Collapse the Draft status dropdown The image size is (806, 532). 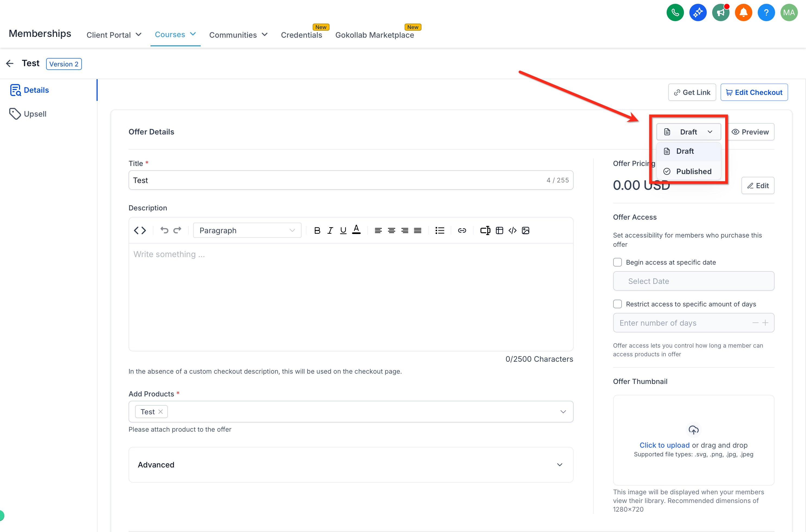pos(688,132)
